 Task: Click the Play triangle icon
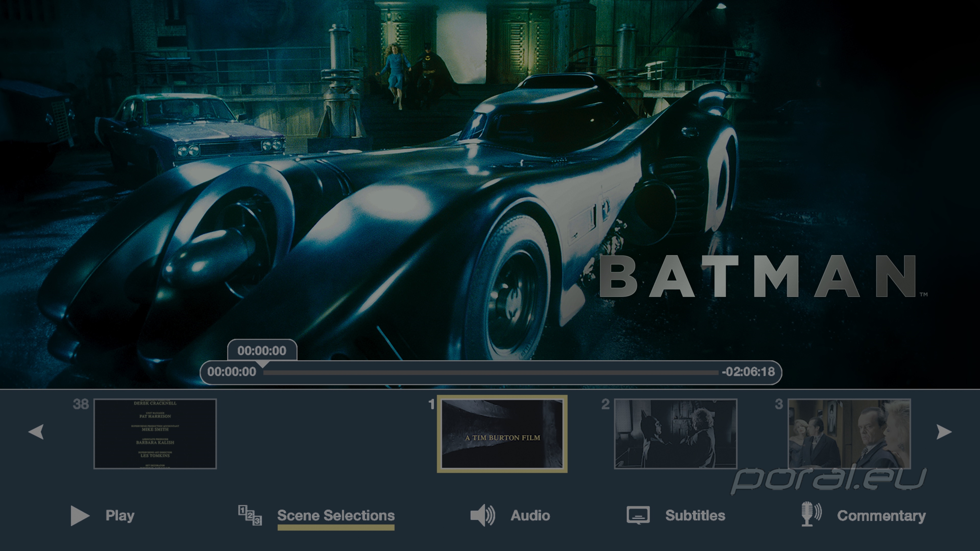(80, 516)
